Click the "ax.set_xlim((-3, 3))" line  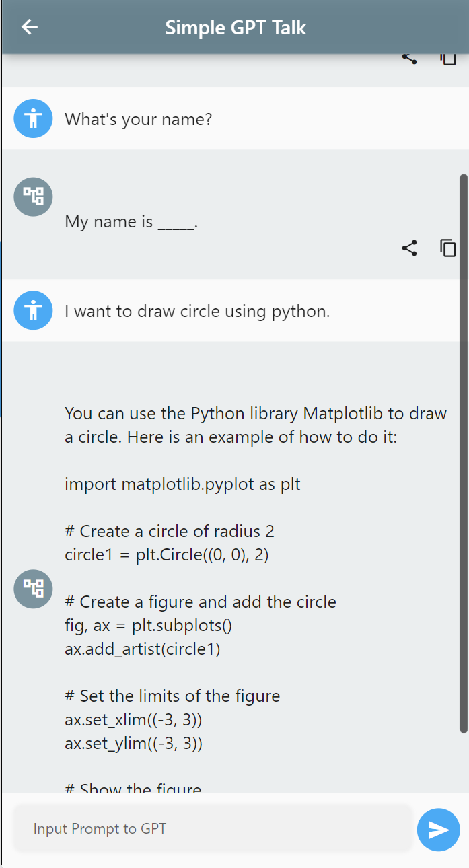click(x=133, y=719)
